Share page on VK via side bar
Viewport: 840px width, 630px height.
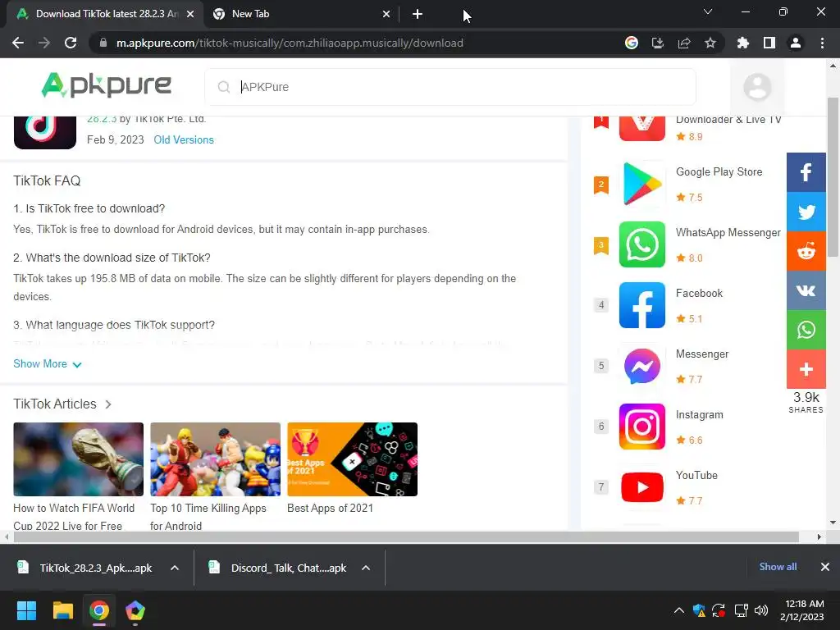coord(806,290)
